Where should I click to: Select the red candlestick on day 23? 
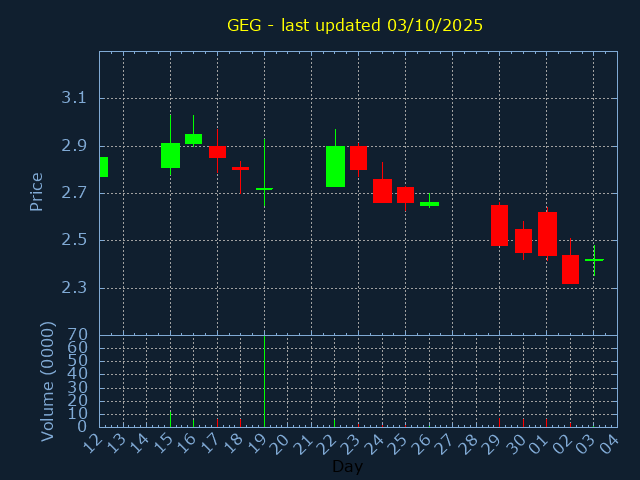pyautogui.click(x=358, y=157)
